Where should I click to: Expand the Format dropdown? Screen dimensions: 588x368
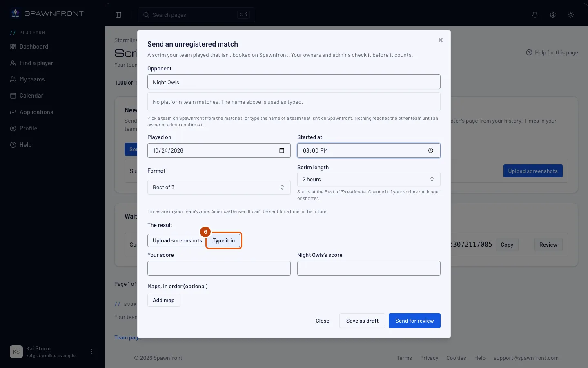(x=219, y=187)
